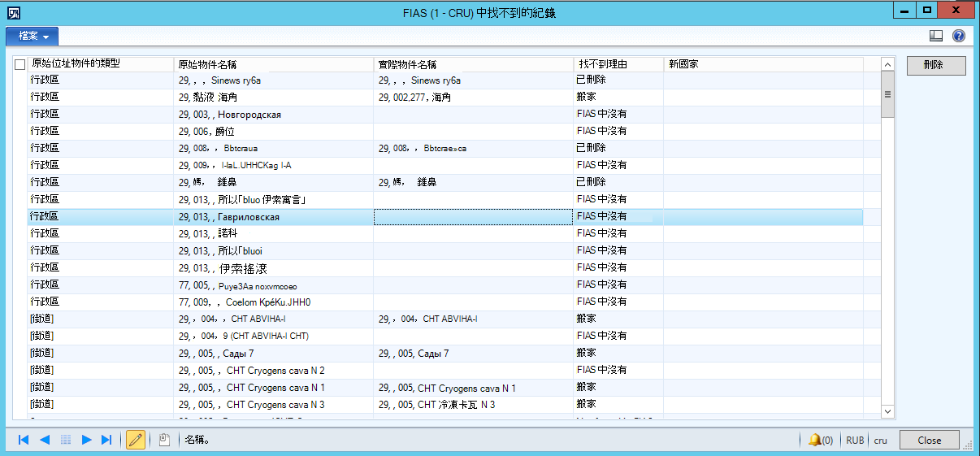Select cell CHT Cryogens cava N 2
Screen dimensions: 980x456
274,370
